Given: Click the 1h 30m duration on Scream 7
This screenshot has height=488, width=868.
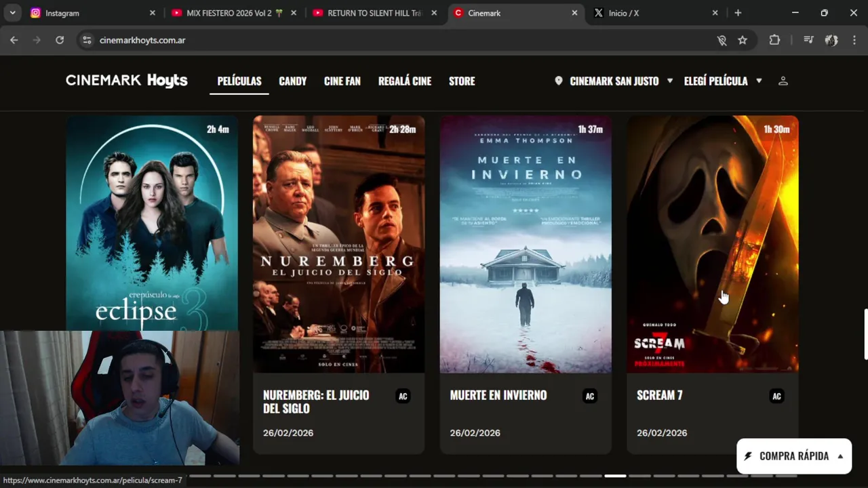Looking at the screenshot, I should click(776, 129).
